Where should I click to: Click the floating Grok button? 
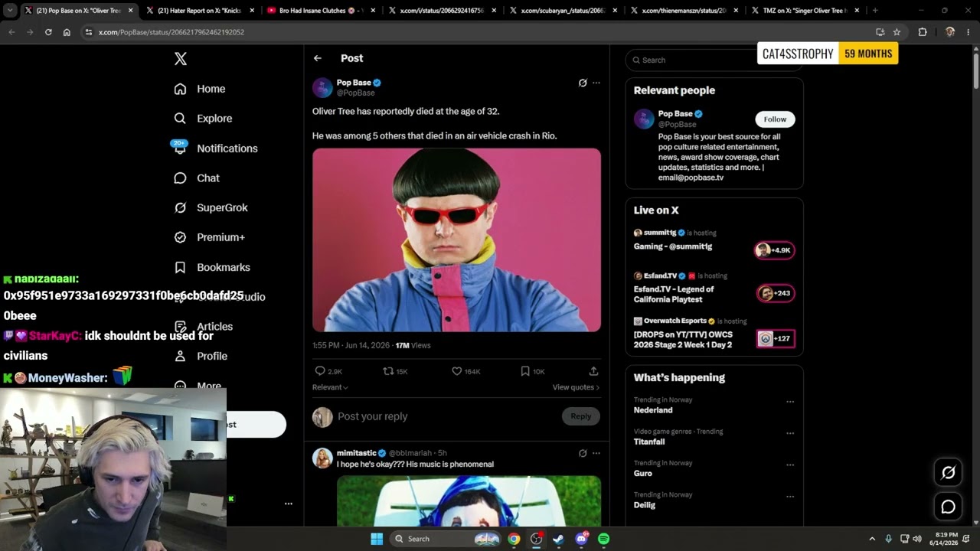point(948,473)
